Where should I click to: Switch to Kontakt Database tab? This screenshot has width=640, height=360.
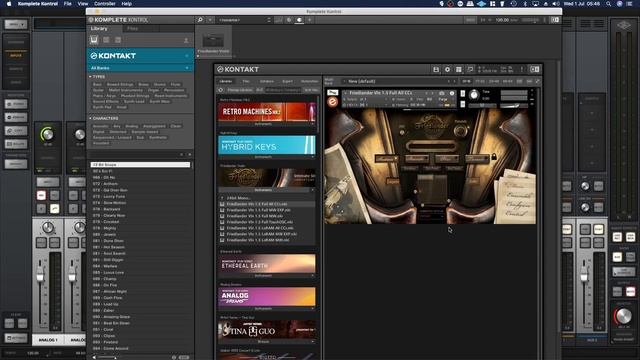267,81
